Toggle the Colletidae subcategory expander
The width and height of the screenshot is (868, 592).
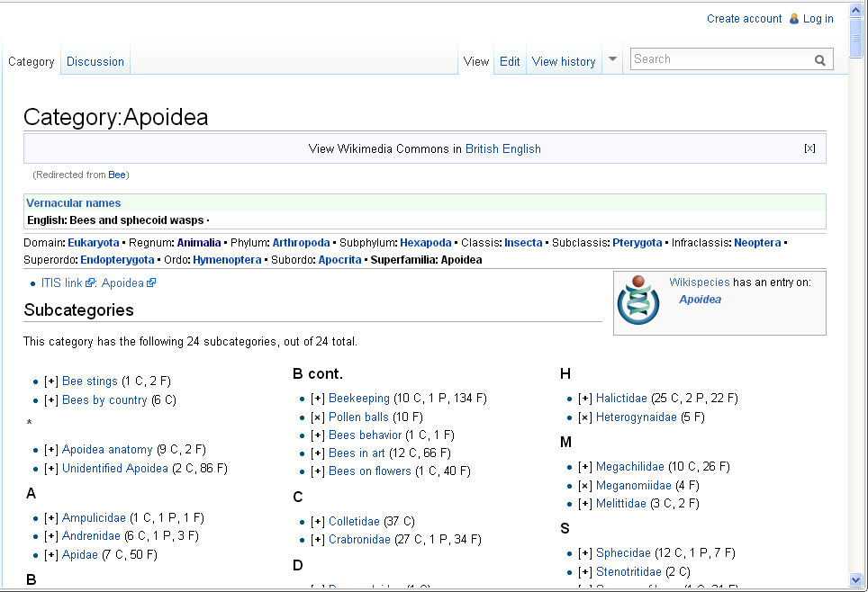(x=318, y=522)
